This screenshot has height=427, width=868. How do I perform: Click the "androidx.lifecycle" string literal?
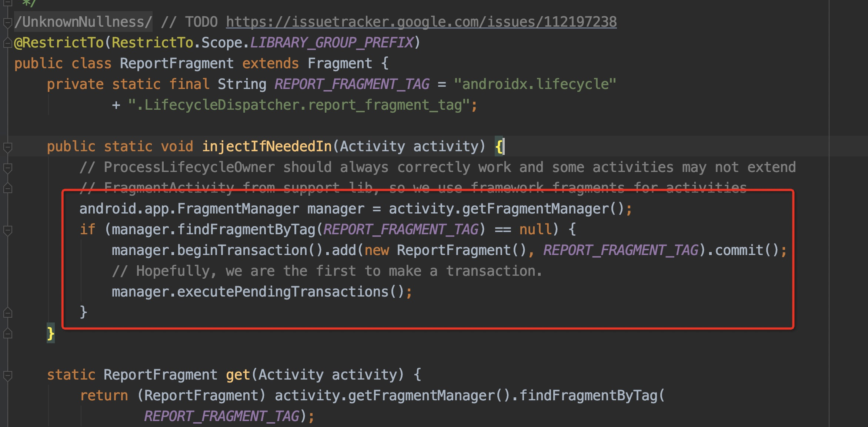(535, 84)
